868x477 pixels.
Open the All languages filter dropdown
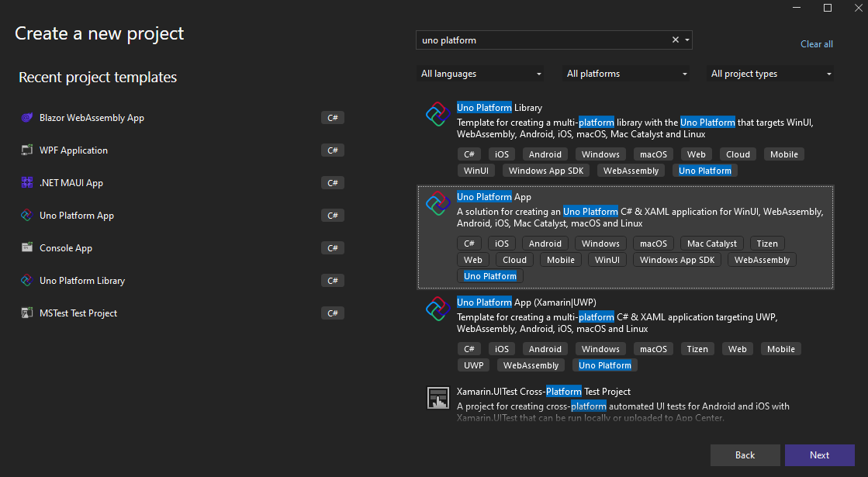pyautogui.click(x=481, y=74)
